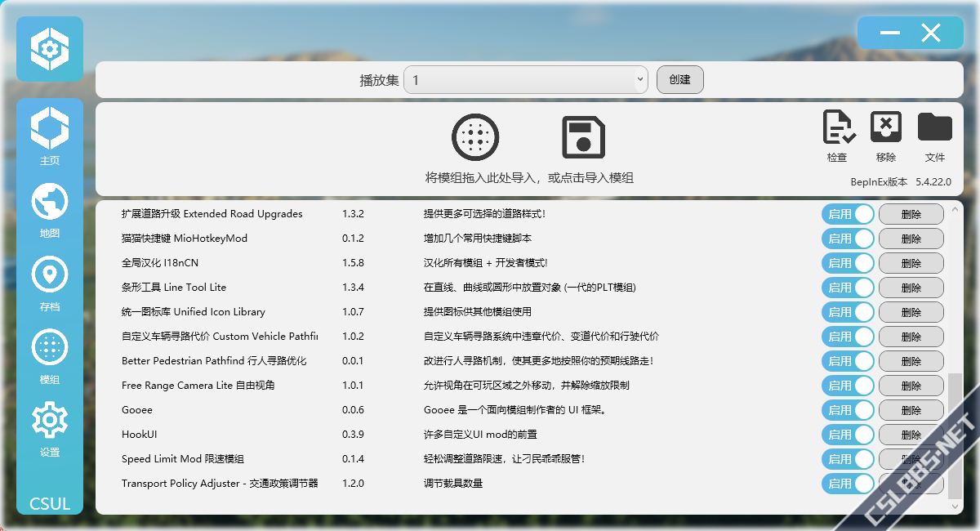980x531 pixels.
Task: Open the 设置 settings section
Action: click(50, 429)
